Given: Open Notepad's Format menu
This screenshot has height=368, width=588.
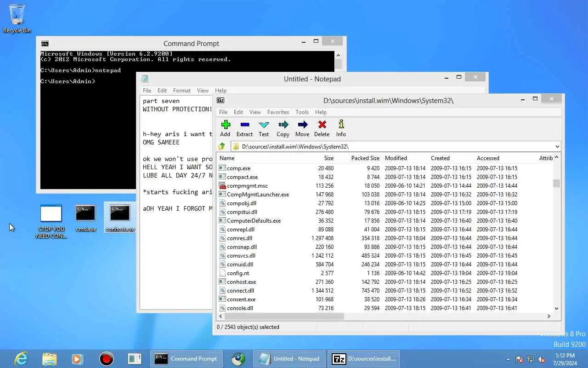Looking at the screenshot, I should [x=181, y=91].
